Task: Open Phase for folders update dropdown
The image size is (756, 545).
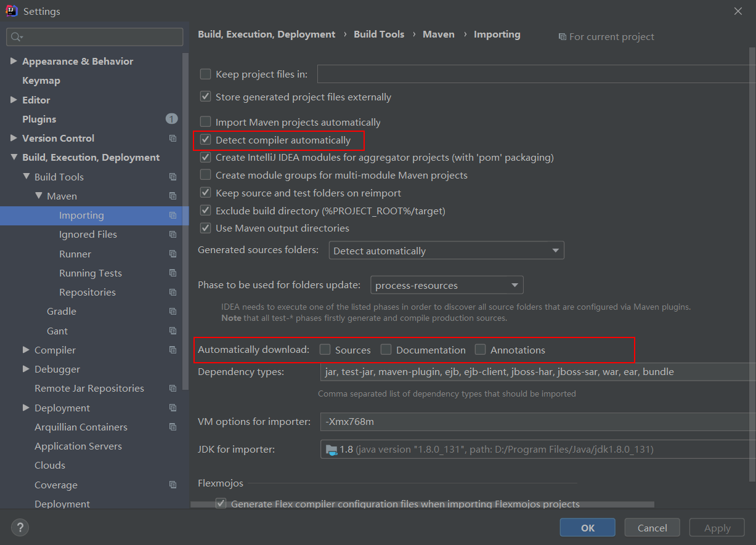Action: pos(447,285)
